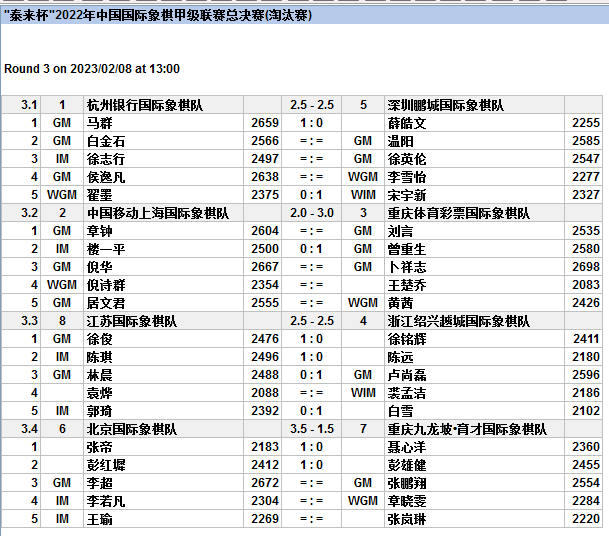Screen dimensions: 609x536
Task: Click player name 徐铭辉
Action: tap(407, 339)
